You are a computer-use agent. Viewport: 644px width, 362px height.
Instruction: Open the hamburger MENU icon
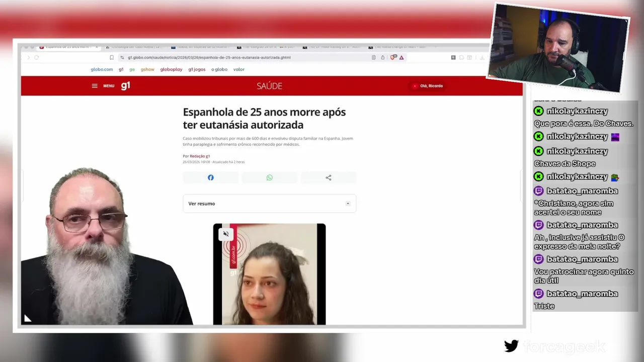tap(95, 86)
